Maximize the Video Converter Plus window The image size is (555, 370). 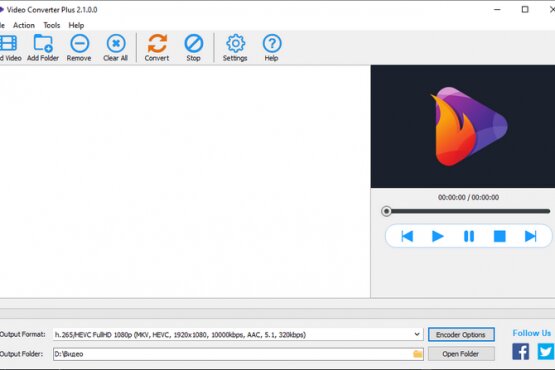pos(525,10)
